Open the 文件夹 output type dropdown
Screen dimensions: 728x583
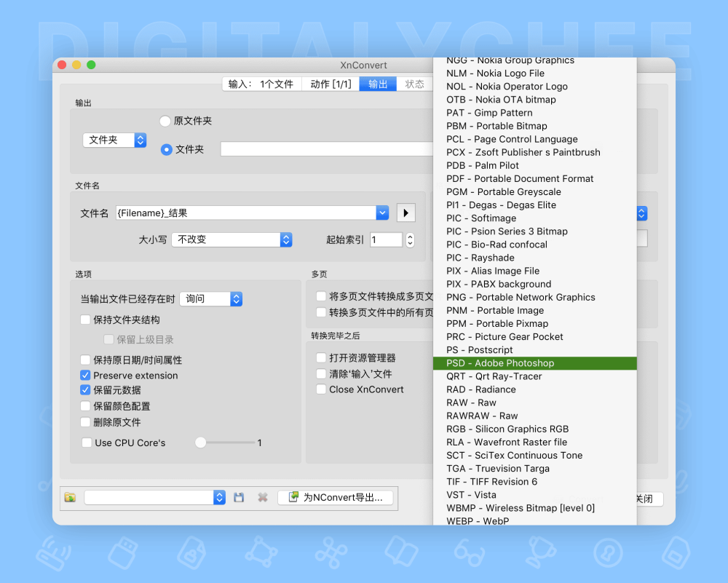click(x=115, y=140)
